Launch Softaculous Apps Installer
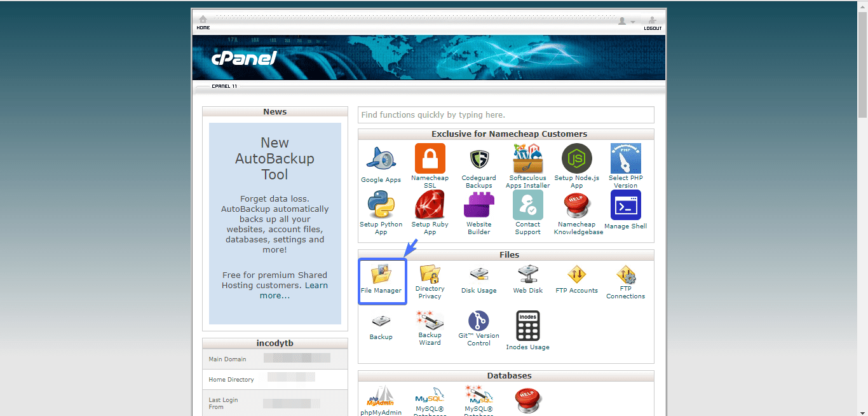The width and height of the screenshot is (868, 416). coord(527,158)
